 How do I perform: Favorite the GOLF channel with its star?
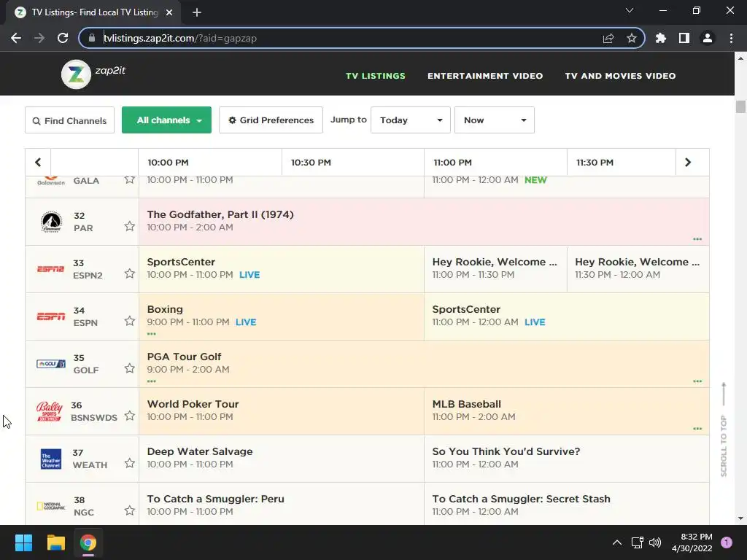point(130,368)
